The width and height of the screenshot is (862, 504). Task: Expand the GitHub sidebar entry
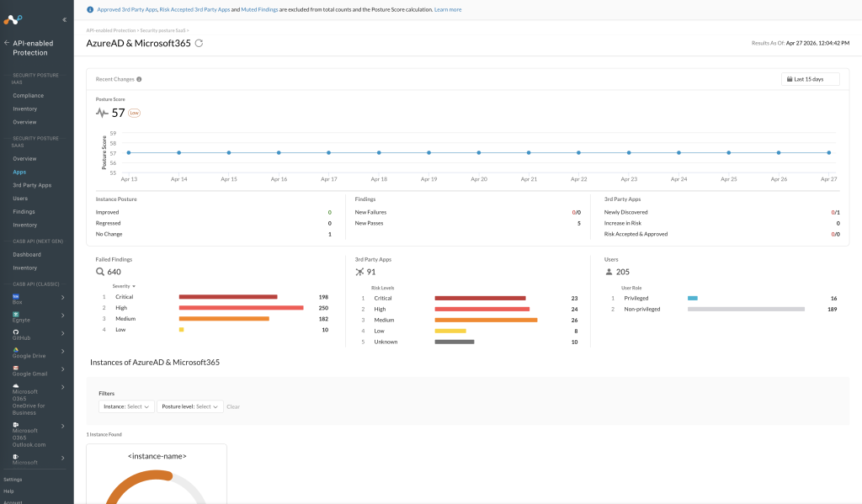click(x=62, y=333)
